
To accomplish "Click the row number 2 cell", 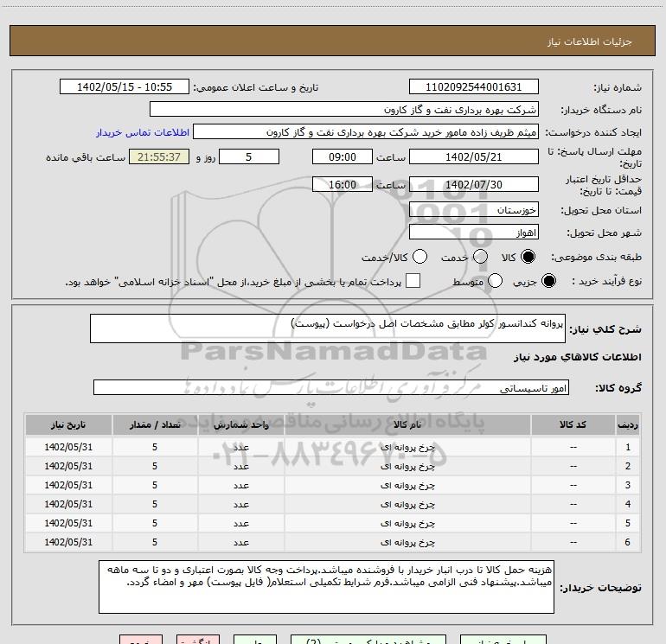I will [628, 466].
